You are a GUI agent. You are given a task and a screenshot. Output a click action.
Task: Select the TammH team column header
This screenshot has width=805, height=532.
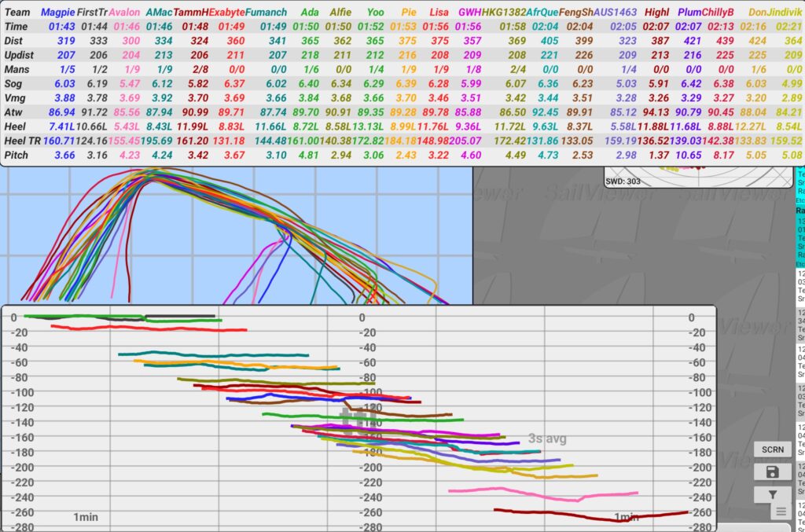(190, 13)
